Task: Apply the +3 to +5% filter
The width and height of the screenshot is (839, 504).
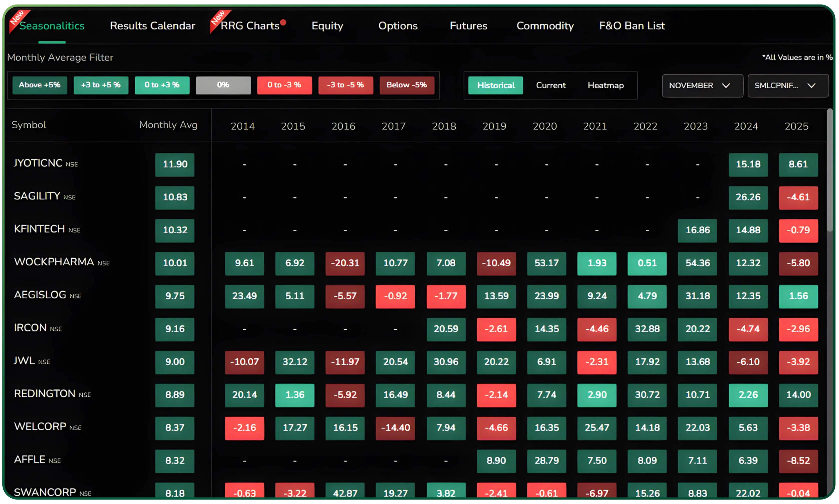Action: click(101, 85)
